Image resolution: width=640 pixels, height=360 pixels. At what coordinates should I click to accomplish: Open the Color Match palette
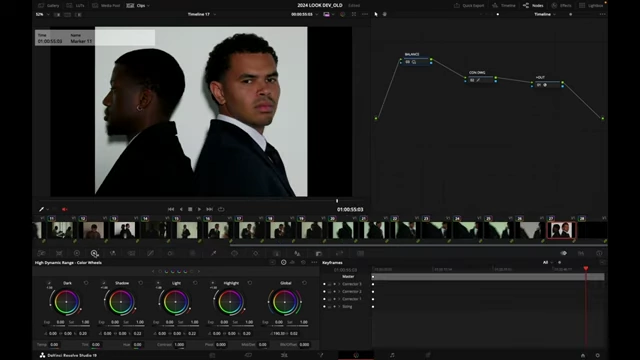(59, 253)
